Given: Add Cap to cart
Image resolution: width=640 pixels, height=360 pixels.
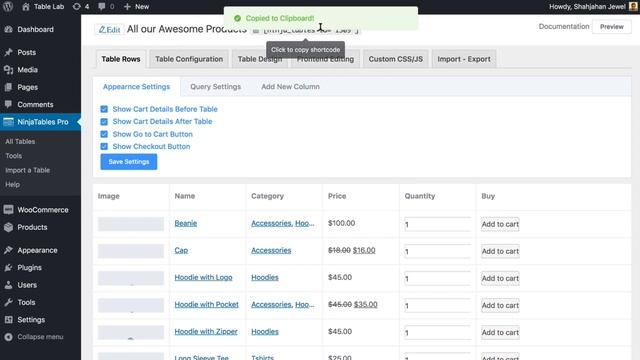Looking at the screenshot, I should coord(500,251).
